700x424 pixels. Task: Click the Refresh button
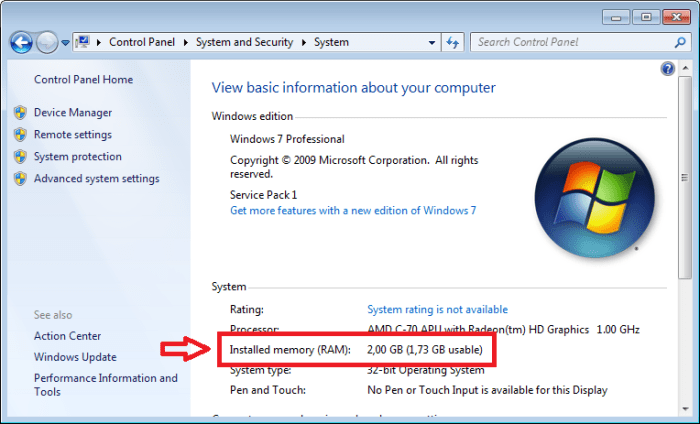click(x=453, y=43)
